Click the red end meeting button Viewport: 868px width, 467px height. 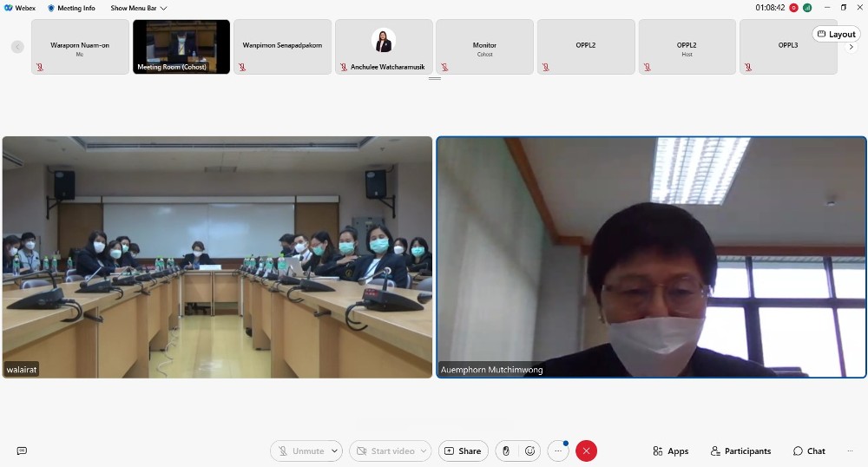click(586, 451)
